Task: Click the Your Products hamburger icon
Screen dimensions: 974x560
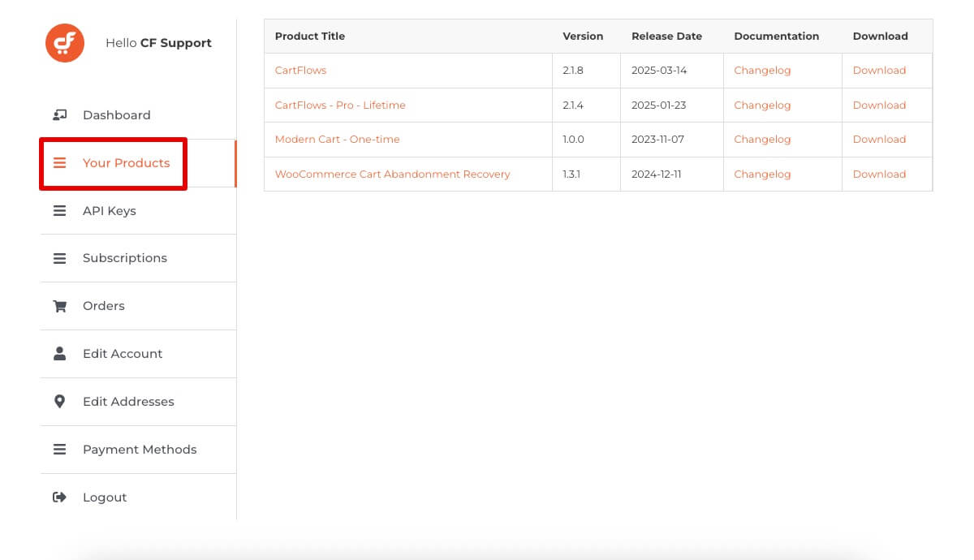Action: click(59, 163)
